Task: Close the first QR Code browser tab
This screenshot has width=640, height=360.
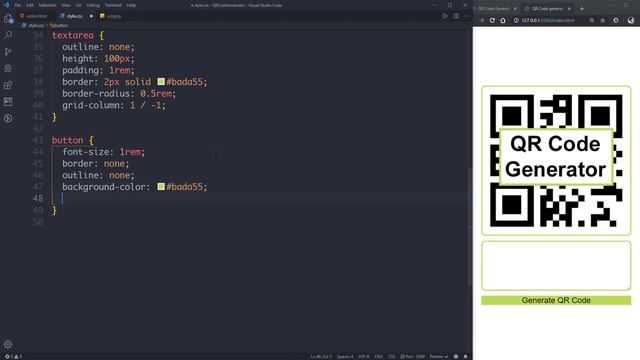Action: [515, 9]
